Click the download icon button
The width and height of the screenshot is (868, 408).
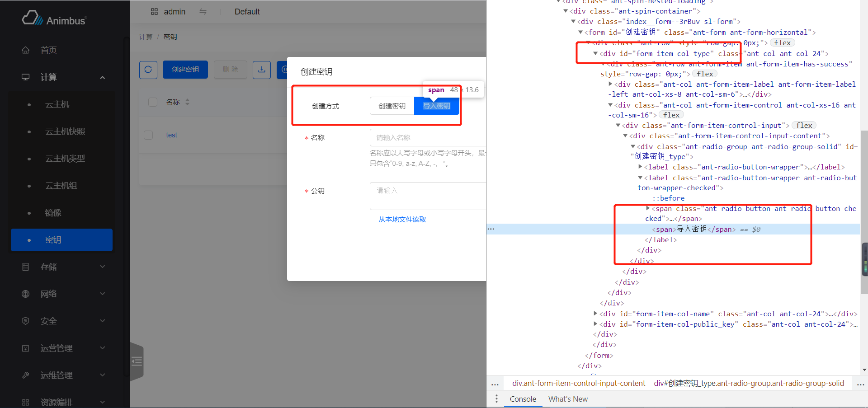pyautogui.click(x=262, y=70)
